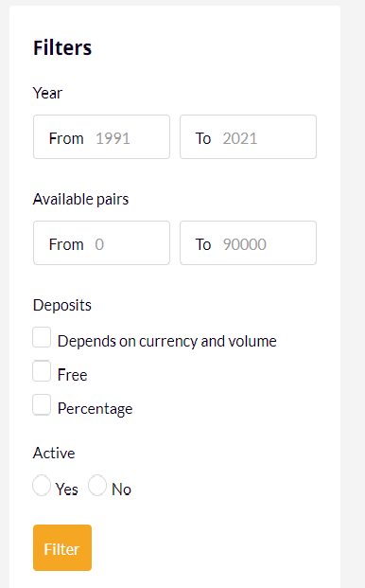Click the Deposits section label

62,305
